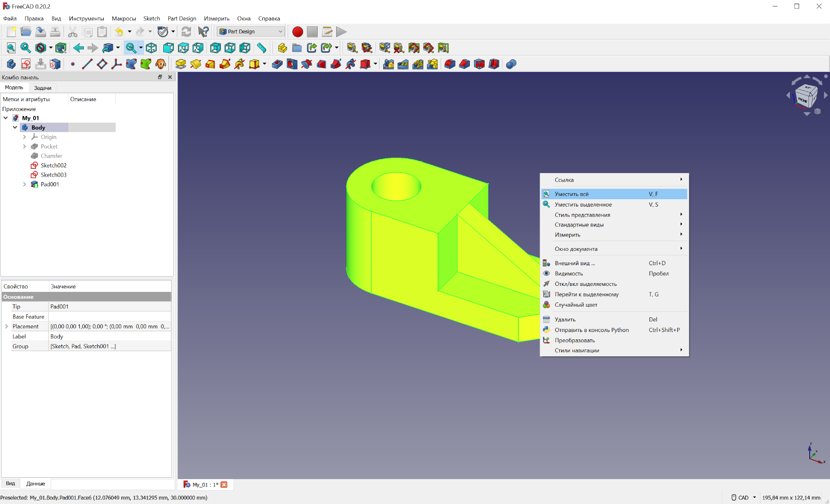Image resolution: width=830 pixels, height=504 pixels.
Task: Toggle selectability with Откл/вкл выделяемость
Action: pyautogui.click(x=585, y=284)
